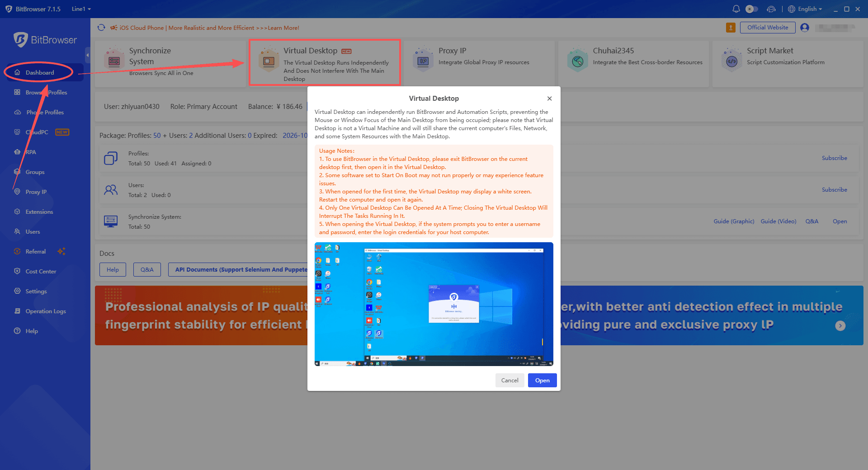Open API Documents button under Docs
This screenshot has width=868, height=470.
tap(239, 269)
